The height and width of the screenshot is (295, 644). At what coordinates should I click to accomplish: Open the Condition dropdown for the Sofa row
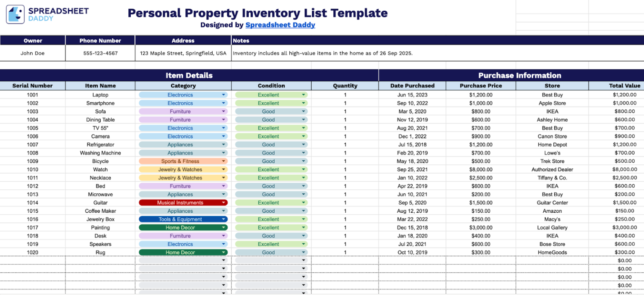click(303, 111)
